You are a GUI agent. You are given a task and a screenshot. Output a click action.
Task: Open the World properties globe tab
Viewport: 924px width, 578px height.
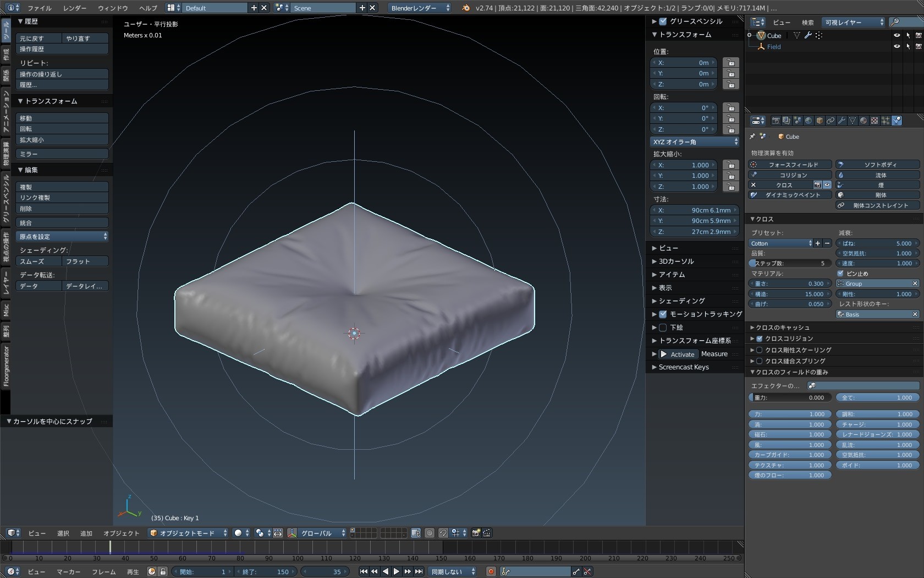click(x=809, y=121)
